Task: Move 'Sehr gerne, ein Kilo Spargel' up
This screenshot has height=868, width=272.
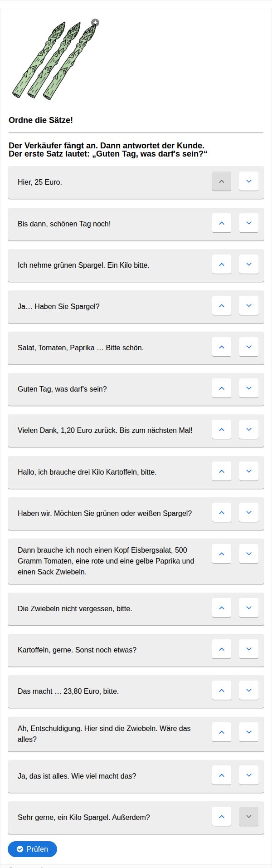Action: point(222,816)
